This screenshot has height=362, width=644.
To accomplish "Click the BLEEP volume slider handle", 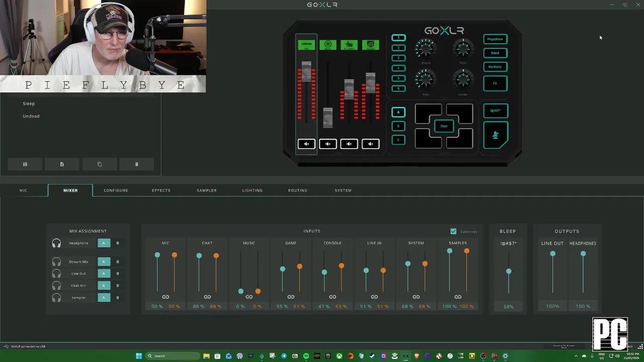I will 509,271.
